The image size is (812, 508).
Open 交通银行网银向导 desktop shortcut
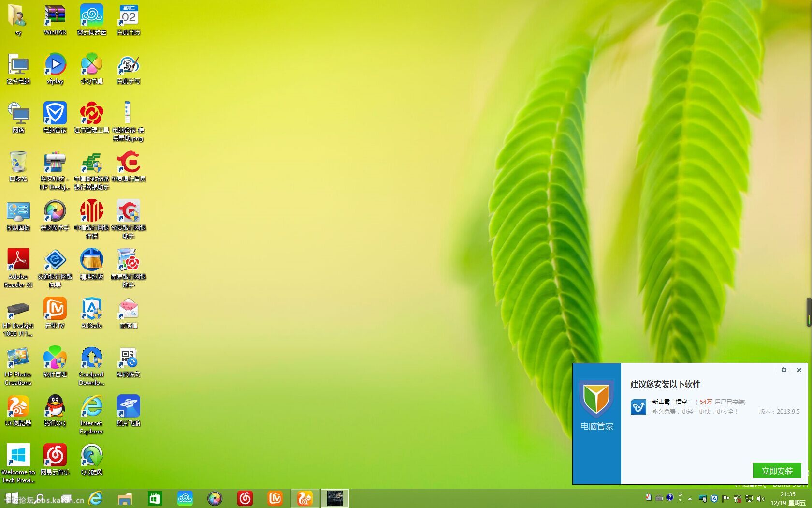[55, 268]
